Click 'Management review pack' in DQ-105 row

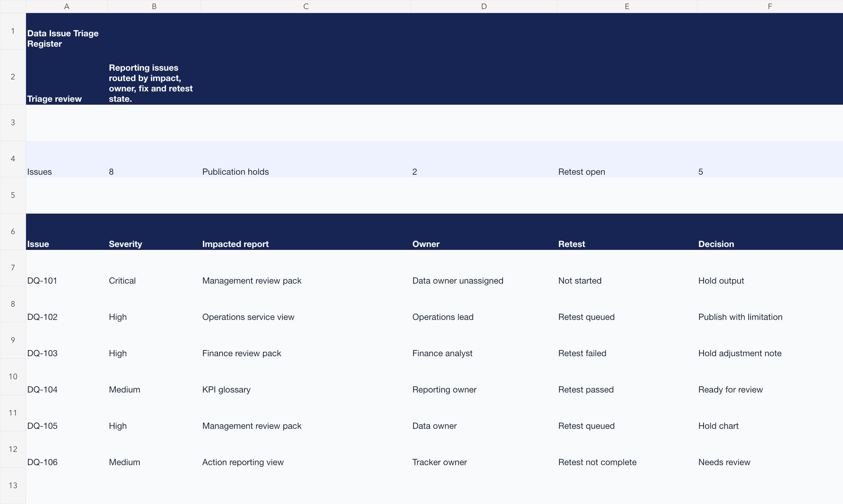pos(306,413)
